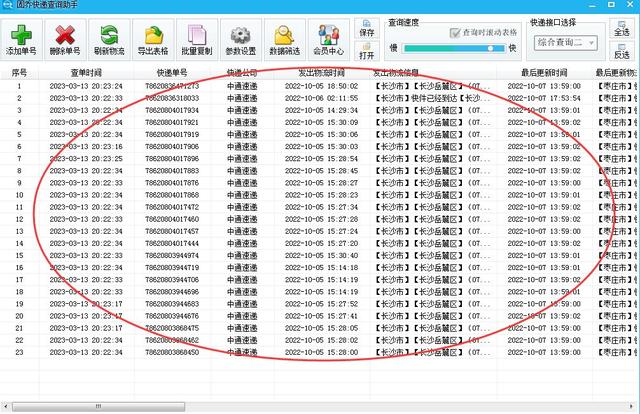Click last update time 2022-10-07 17:53:54
640x414 pixels.
pos(544,98)
